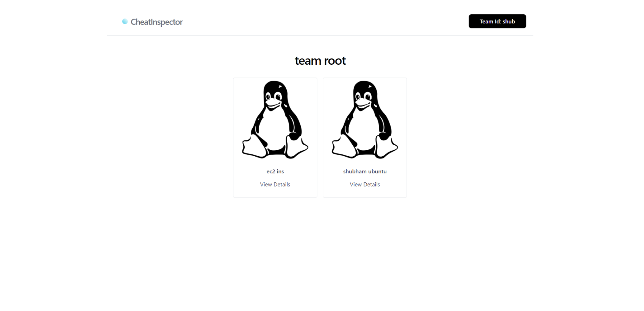
Task: Click the Team Id: shub button
Action: click(x=497, y=21)
